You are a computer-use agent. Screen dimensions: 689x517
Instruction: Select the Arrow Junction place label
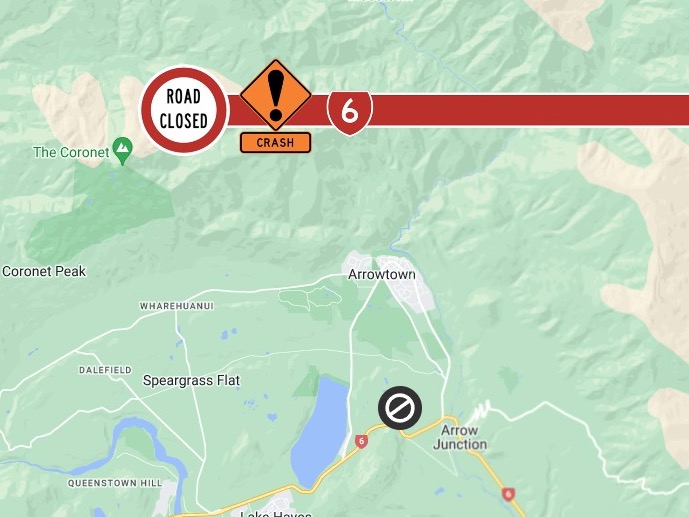click(460, 437)
